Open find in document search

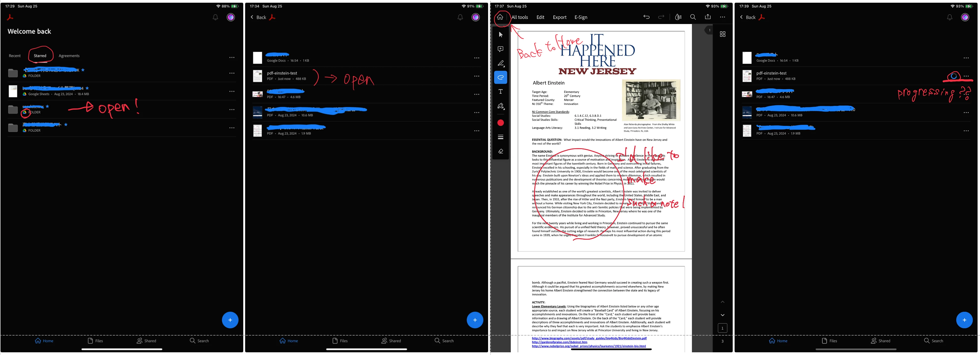[693, 17]
